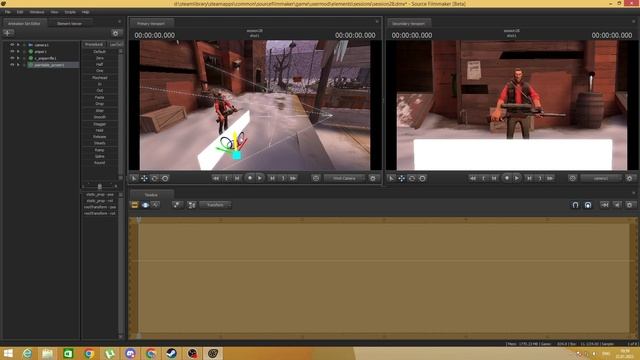The width and height of the screenshot is (640, 360).
Task: Toggle timeline snap magnet
Action: click(575, 205)
